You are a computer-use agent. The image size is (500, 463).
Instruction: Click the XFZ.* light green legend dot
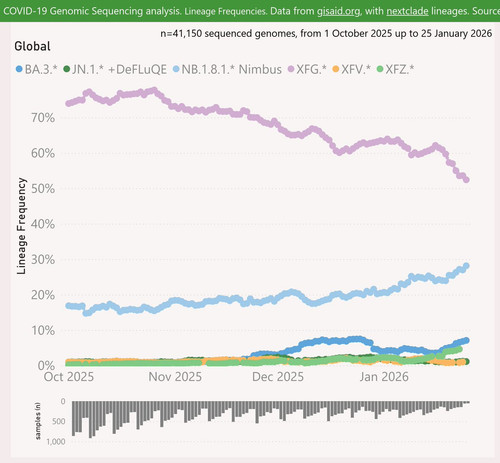coord(380,69)
